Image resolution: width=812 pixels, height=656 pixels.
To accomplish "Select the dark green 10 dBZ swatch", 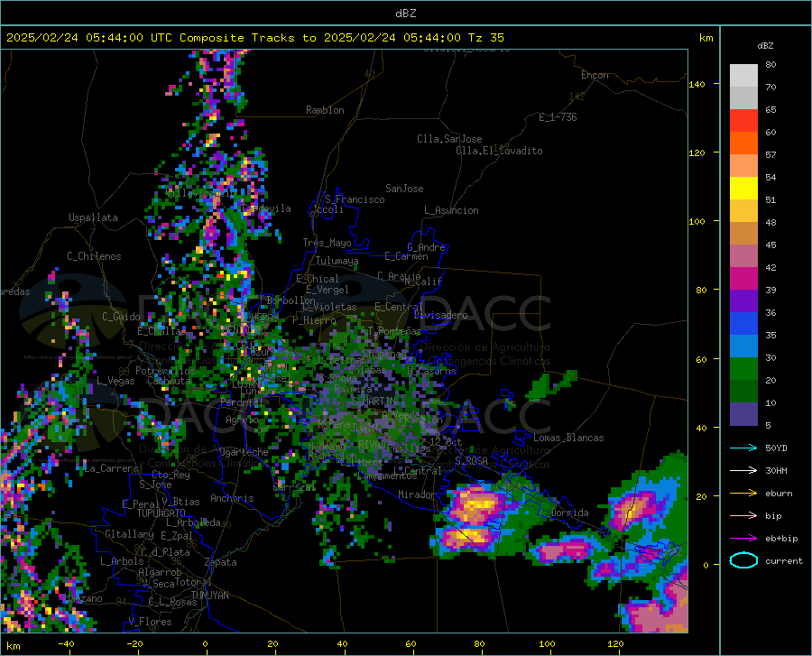I will click(743, 392).
